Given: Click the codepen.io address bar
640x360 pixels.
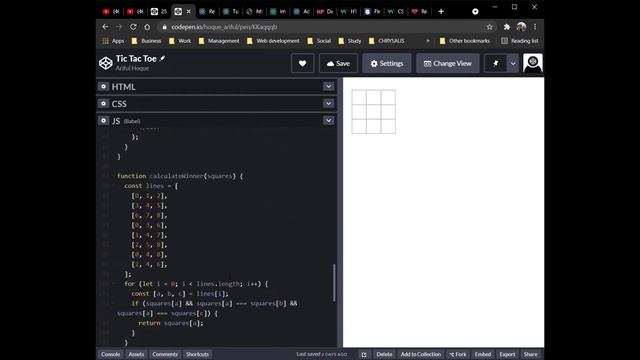Looking at the screenshot, I should click(x=322, y=27).
